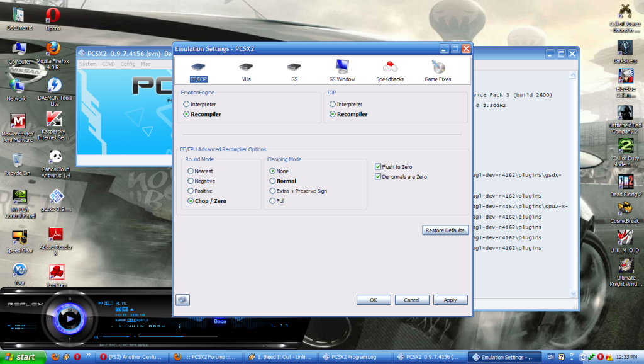Image resolution: width=644 pixels, height=364 pixels.
Task: Select Interpreter under IOP
Action: 346,105
